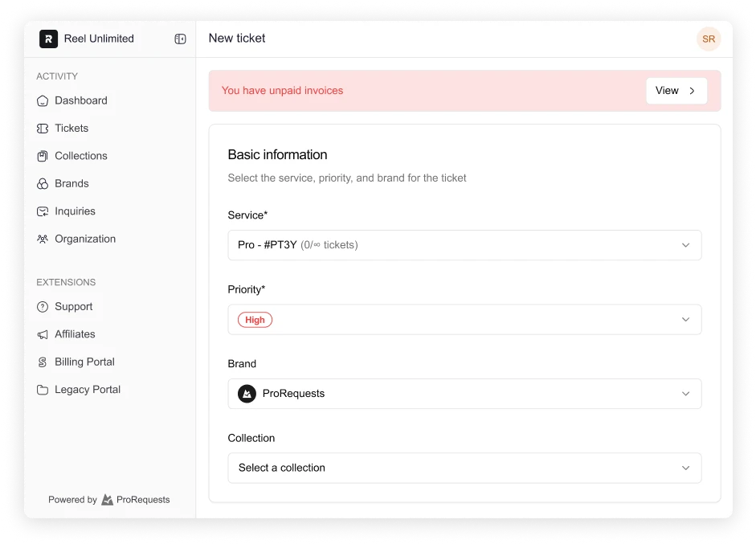The image size is (756, 544).
Task: Click the Dashboard home icon
Action: (43, 100)
